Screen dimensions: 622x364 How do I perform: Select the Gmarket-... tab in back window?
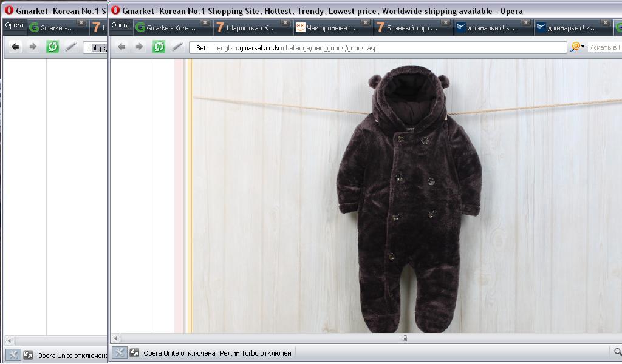pos(57,28)
